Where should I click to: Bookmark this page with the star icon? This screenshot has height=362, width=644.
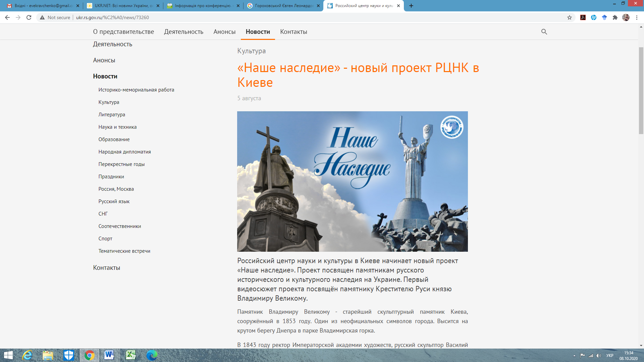coord(570,17)
